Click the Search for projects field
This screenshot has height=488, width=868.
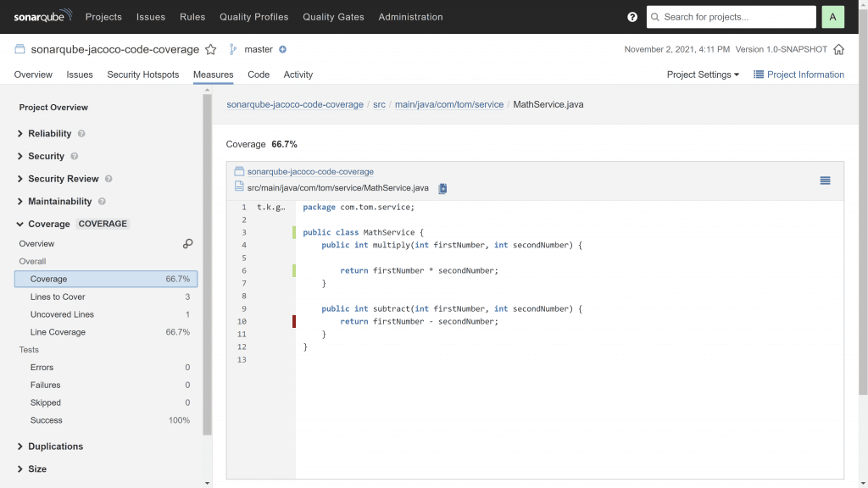click(x=731, y=17)
